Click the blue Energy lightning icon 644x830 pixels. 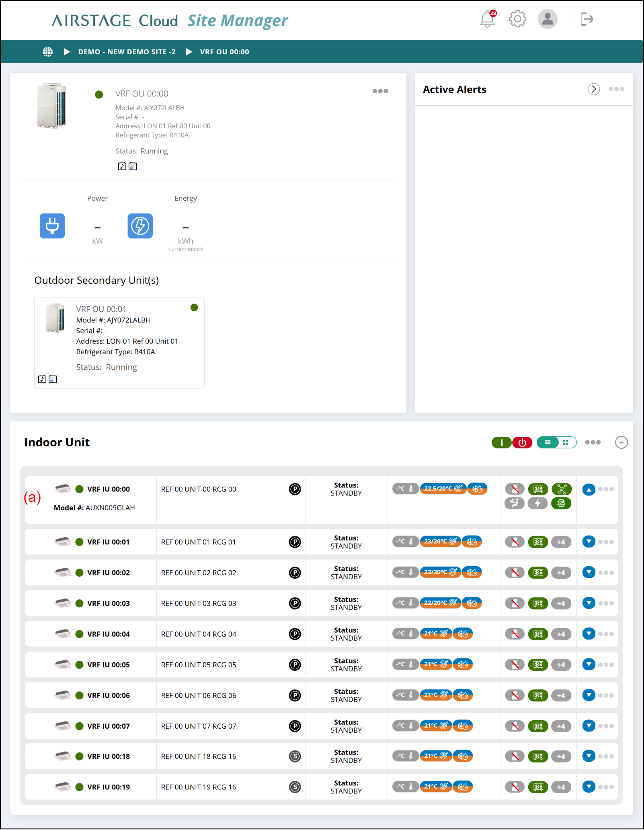[x=140, y=226]
